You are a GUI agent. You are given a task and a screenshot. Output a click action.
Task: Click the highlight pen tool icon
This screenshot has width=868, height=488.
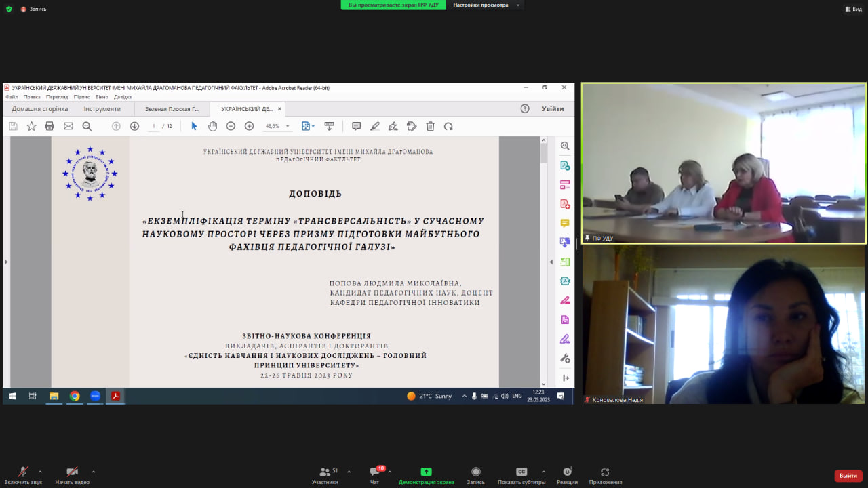coord(374,126)
